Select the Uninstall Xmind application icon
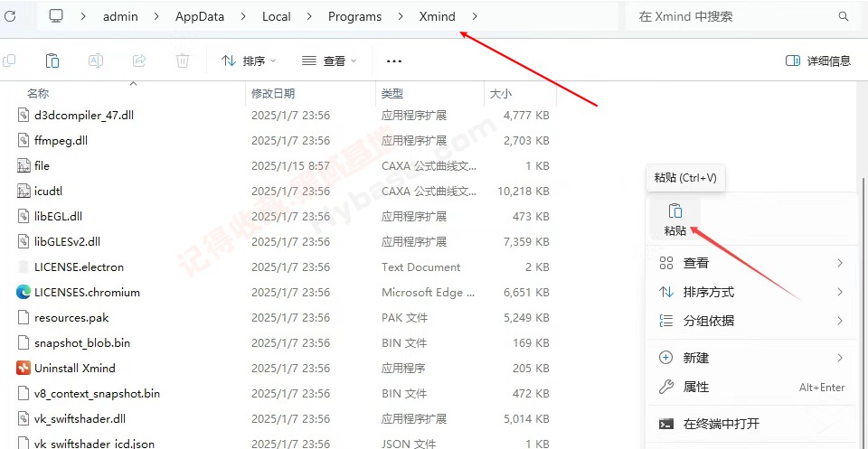 point(24,368)
